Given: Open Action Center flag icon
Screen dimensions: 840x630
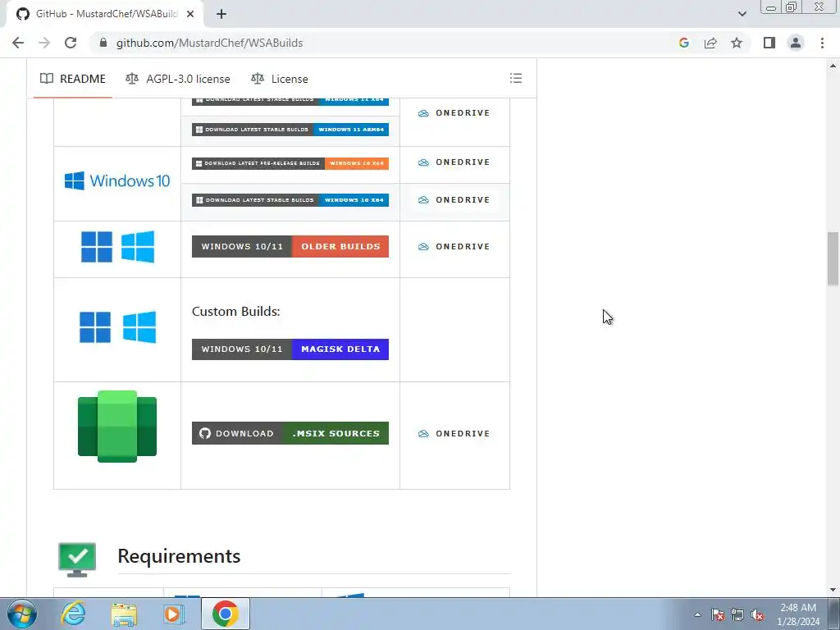Looking at the screenshot, I should (718, 615).
